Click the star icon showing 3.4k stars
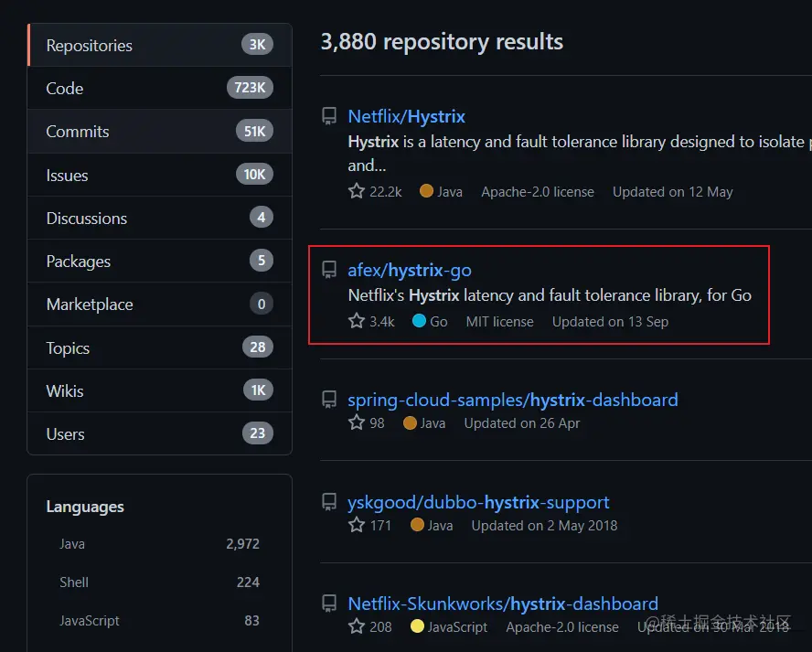Viewport: 812px width, 652px height. (x=357, y=321)
